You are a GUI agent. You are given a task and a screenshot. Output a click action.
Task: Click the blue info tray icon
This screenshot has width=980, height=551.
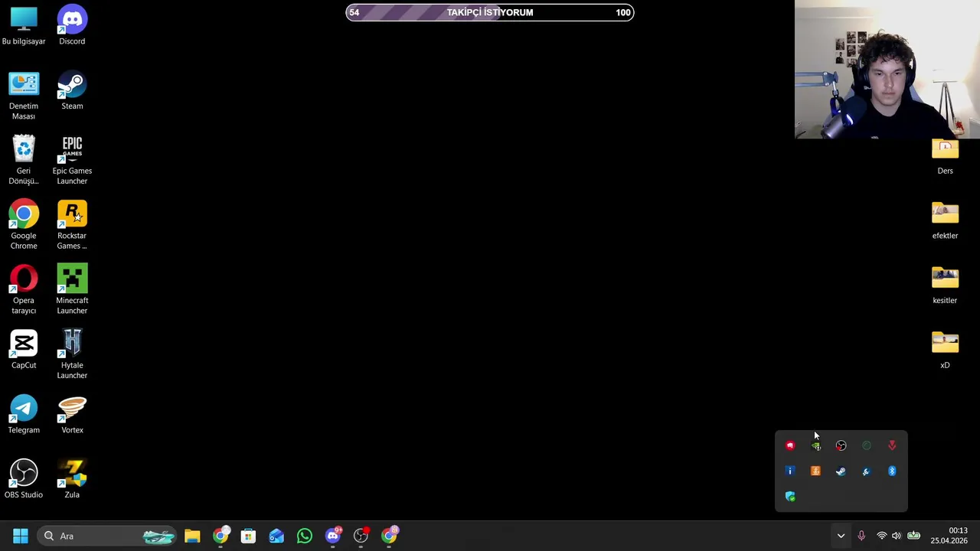pyautogui.click(x=790, y=471)
